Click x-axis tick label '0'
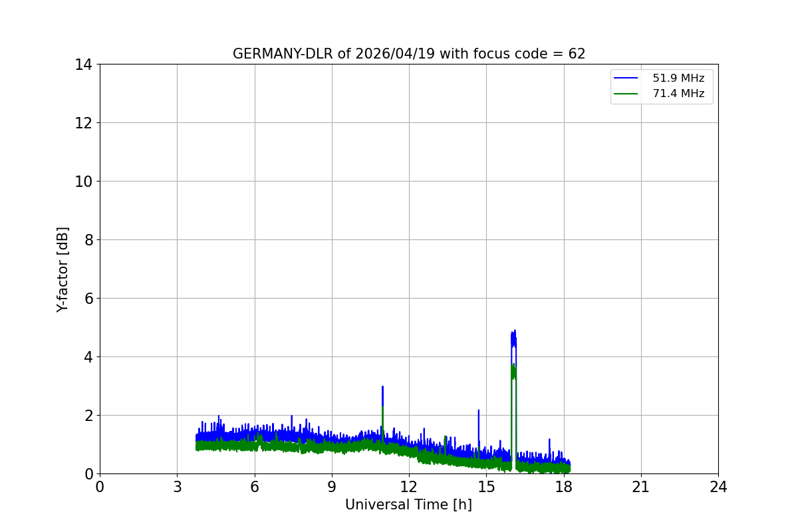 (x=100, y=487)
